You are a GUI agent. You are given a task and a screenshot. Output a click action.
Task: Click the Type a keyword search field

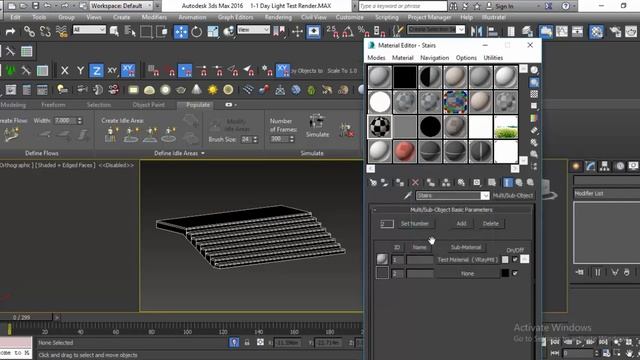click(403, 6)
